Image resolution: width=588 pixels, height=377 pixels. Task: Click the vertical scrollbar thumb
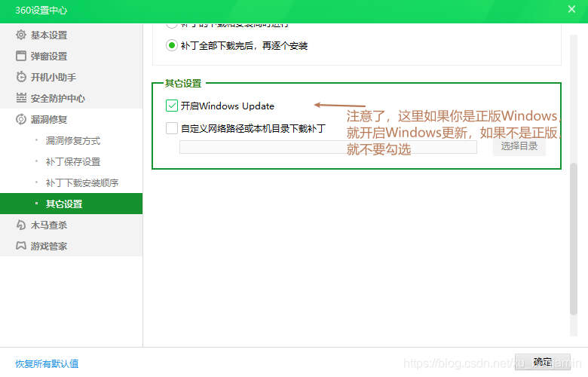(x=574, y=238)
